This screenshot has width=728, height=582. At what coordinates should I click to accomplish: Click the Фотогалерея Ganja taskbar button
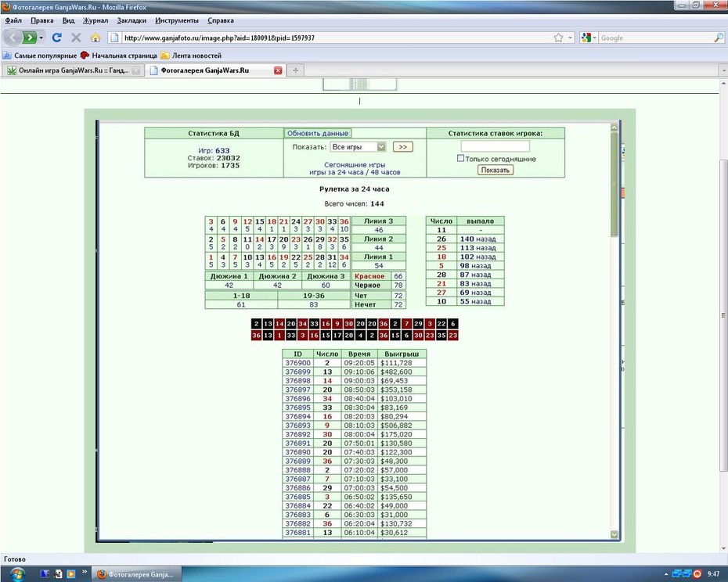coord(136,575)
